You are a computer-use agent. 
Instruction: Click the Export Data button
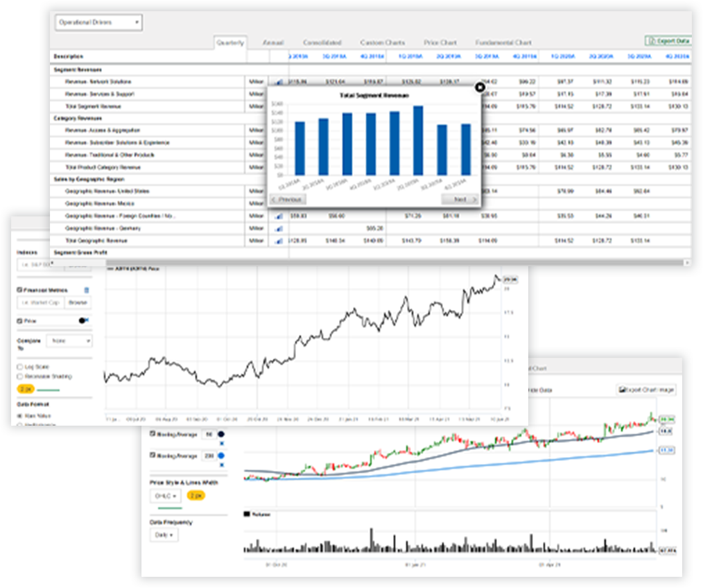click(668, 41)
